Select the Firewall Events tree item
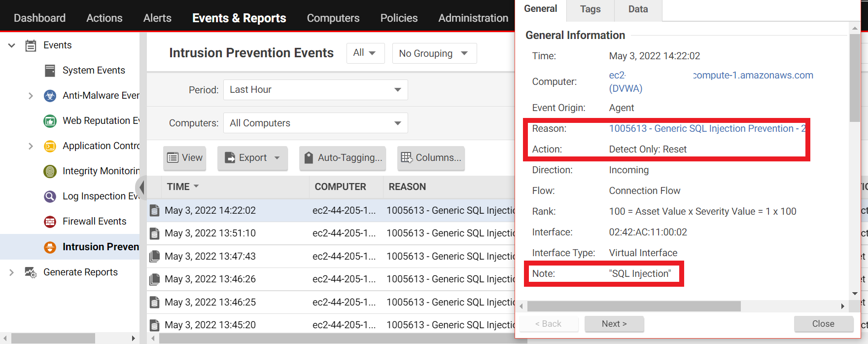 click(94, 222)
